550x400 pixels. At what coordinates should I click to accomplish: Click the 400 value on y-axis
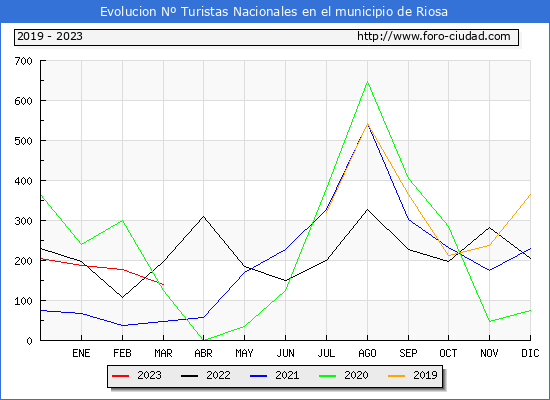coord(24,181)
